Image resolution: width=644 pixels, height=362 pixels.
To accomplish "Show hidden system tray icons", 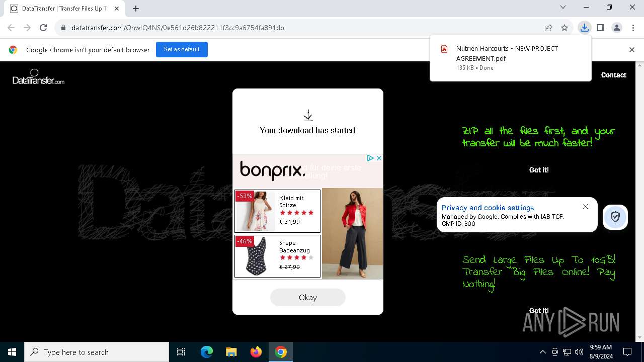I will coord(543,352).
